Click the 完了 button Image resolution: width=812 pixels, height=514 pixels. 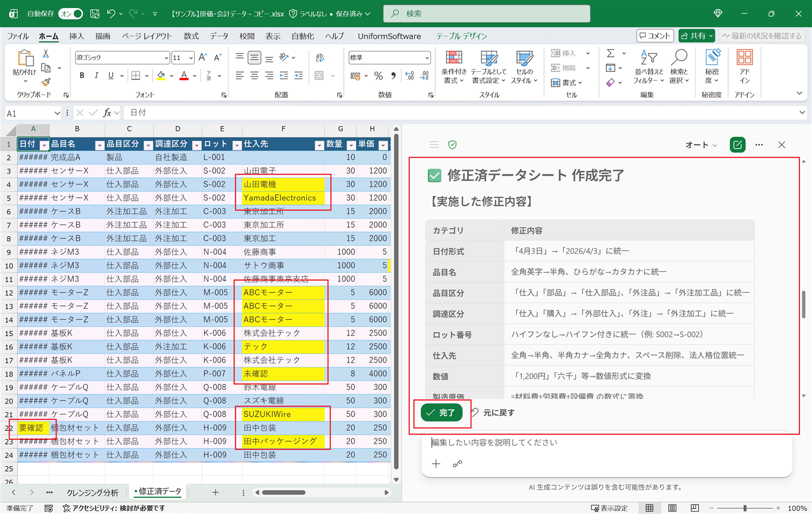coord(442,412)
